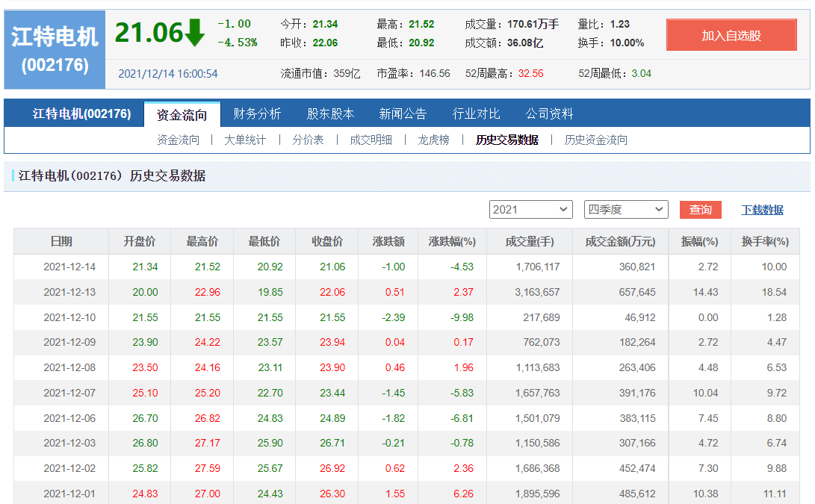This screenshot has width=815, height=504.
Task: Open the 分价表 sub-navigation link
Action: [x=308, y=140]
